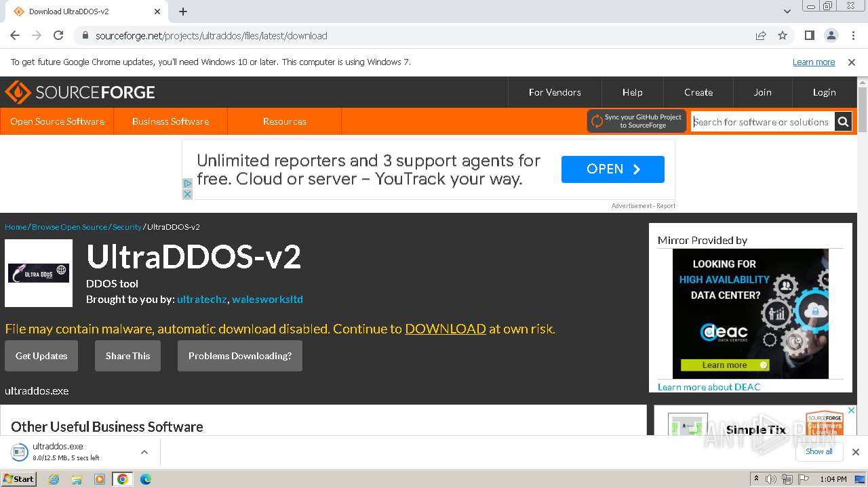
Task: Open Browse Open Source breadcrumb
Action: (69, 227)
